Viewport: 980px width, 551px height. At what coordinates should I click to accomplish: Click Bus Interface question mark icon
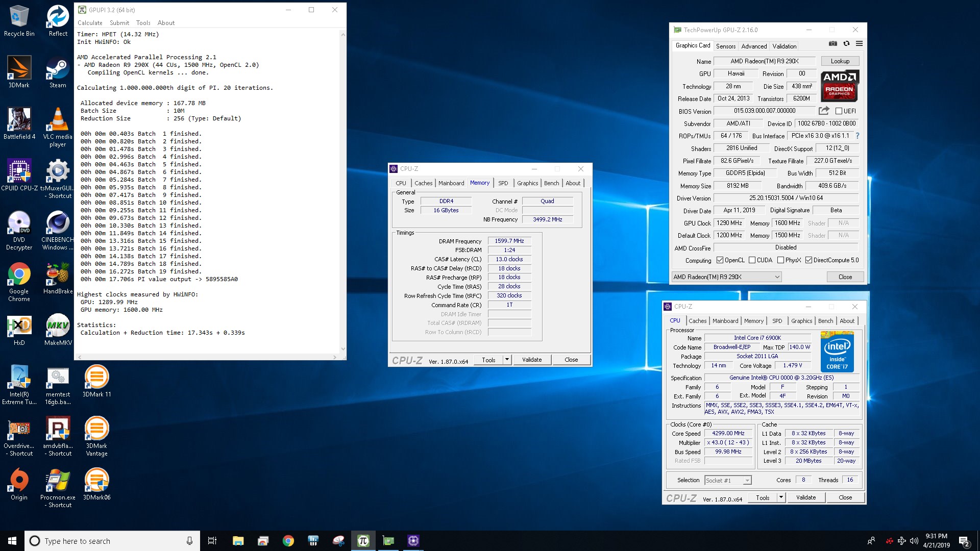coord(857,136)
